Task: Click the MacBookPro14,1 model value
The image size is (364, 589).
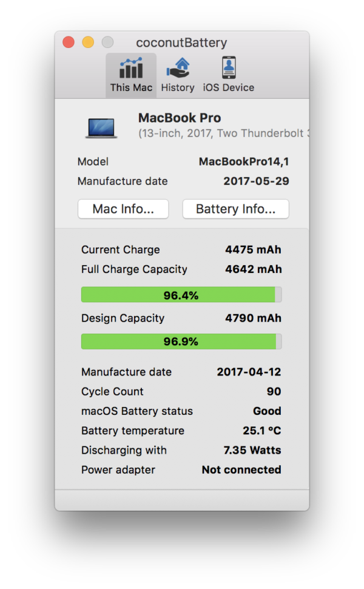Action: (x=244, y=161)
